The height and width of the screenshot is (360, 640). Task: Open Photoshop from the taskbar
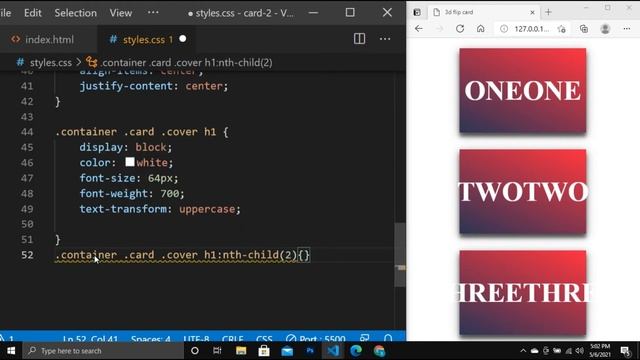(310, 351)
